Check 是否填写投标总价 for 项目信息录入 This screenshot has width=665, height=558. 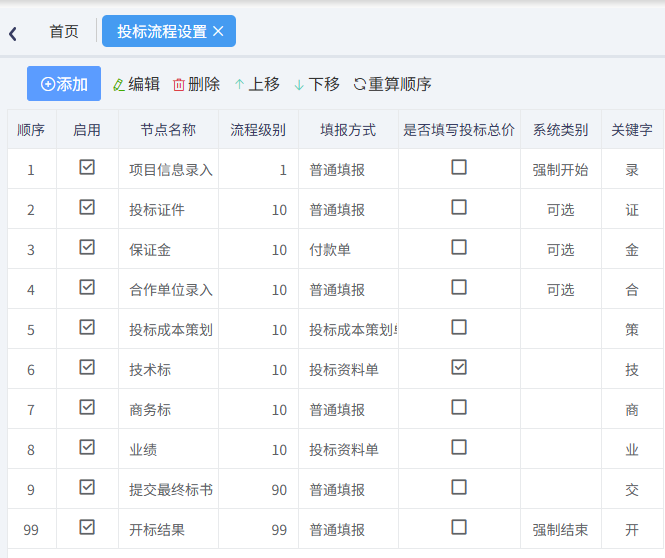(x=459, y=167)
